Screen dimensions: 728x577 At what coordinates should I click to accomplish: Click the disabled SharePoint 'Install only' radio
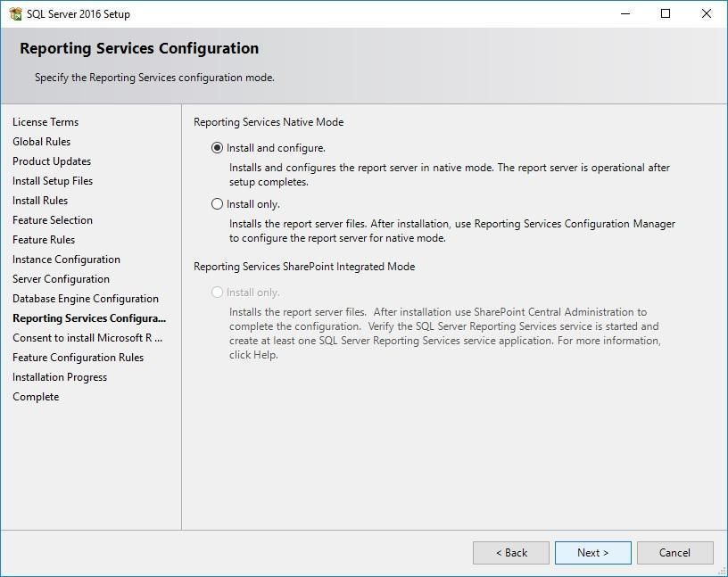coord(217,293)
